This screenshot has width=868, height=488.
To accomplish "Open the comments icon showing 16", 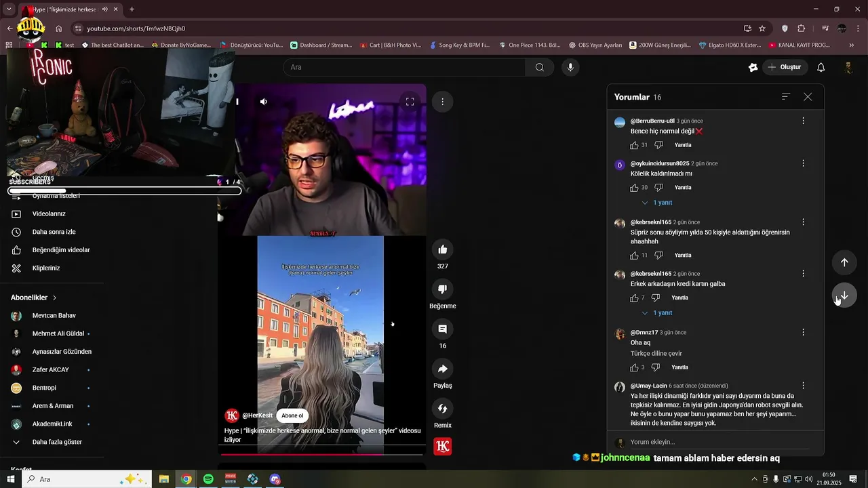I will (x=443, y=329).
